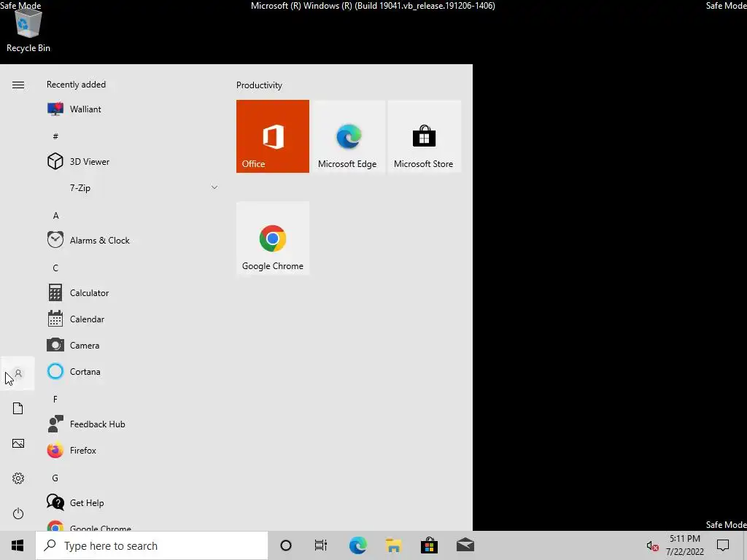Click the muted volume tray icon
The image size is (747, 560).
pyautogui.click(x=652, y=545)
